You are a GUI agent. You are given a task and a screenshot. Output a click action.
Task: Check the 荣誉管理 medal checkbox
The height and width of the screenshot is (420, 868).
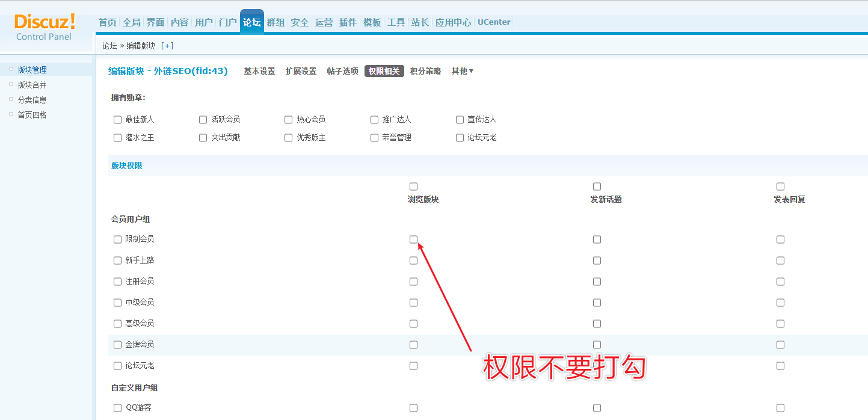(375, 138)
